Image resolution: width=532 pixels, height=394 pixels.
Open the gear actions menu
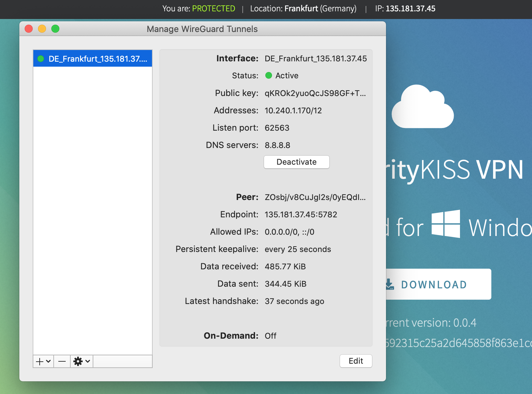coord(82,361)
